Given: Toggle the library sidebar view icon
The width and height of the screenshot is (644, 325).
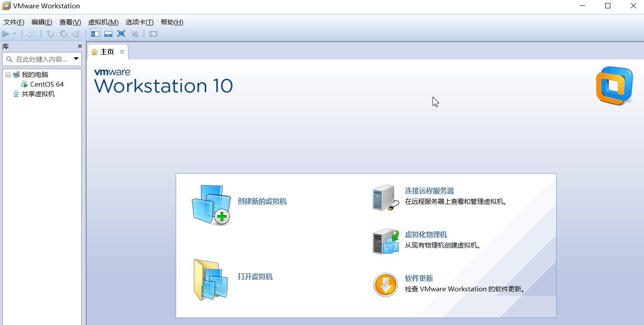Looking at the screenshot, I should 95,34.
